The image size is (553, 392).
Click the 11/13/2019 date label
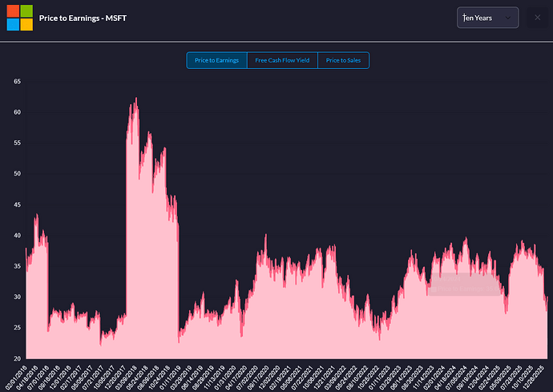215,378
